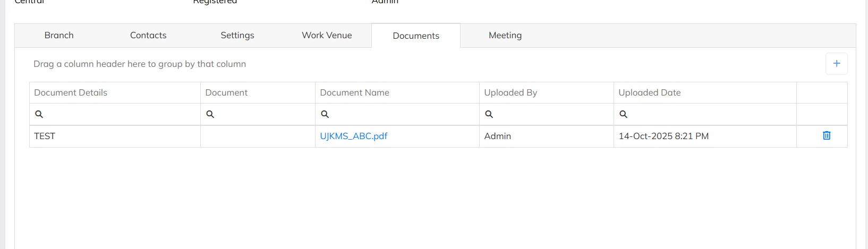
Task: Open the Contacts tab
Action: (x=148, y=36)
